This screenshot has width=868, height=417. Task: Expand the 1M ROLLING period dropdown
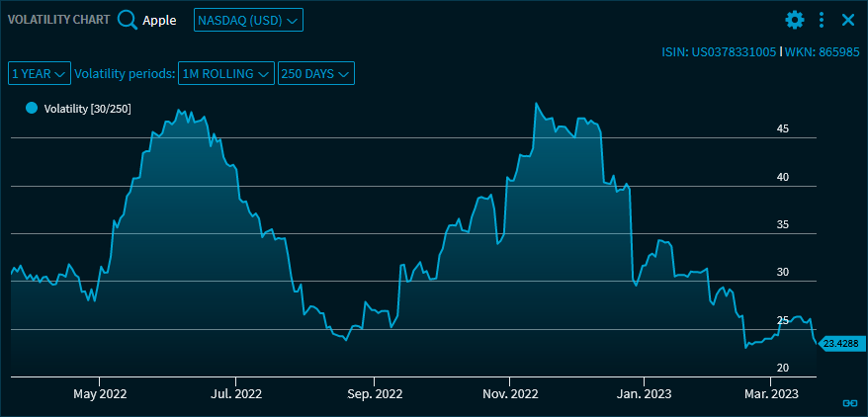coord(225,73)
